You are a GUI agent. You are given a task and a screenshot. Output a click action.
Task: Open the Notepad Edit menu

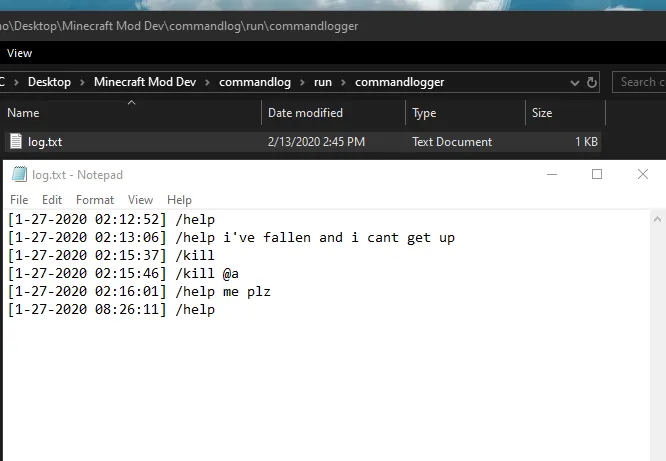(x=52, y=200)
